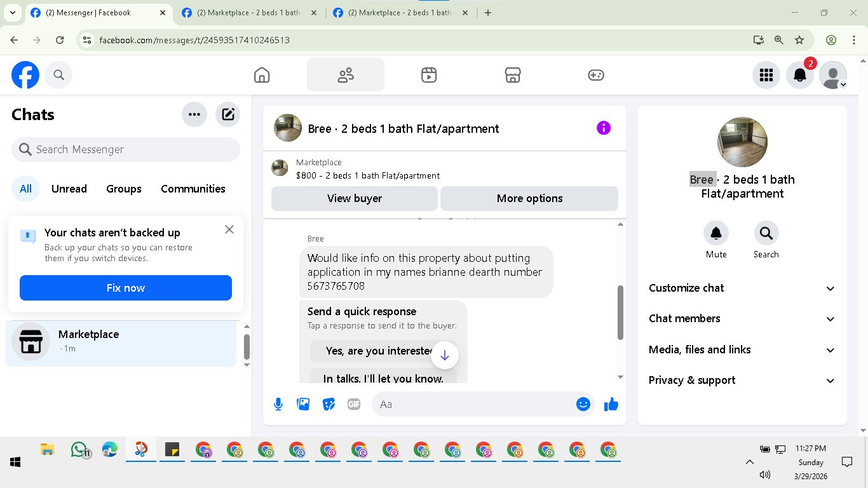Click the Fix now button
This screenshot has height=488, width=868.
(126, 288)
